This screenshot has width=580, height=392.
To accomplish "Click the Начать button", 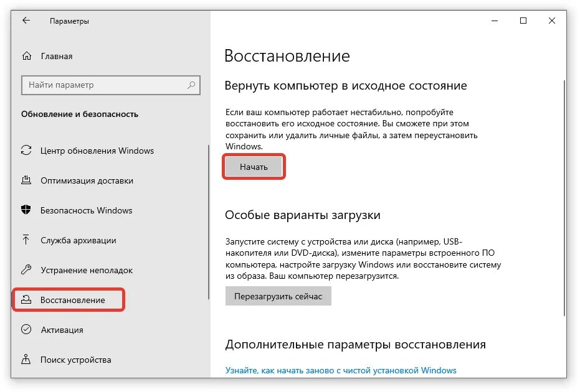I will click(x=254, y=167).
